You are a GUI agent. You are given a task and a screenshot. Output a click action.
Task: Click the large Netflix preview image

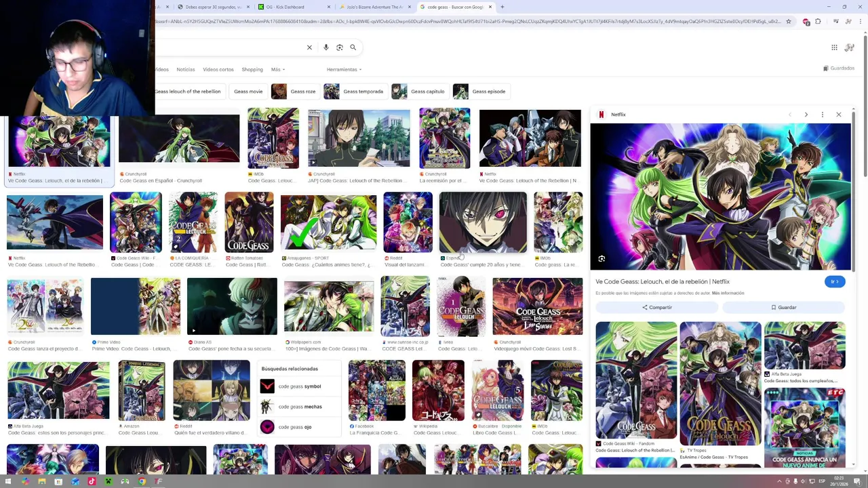pyautogui.click(x=720, y=197)
